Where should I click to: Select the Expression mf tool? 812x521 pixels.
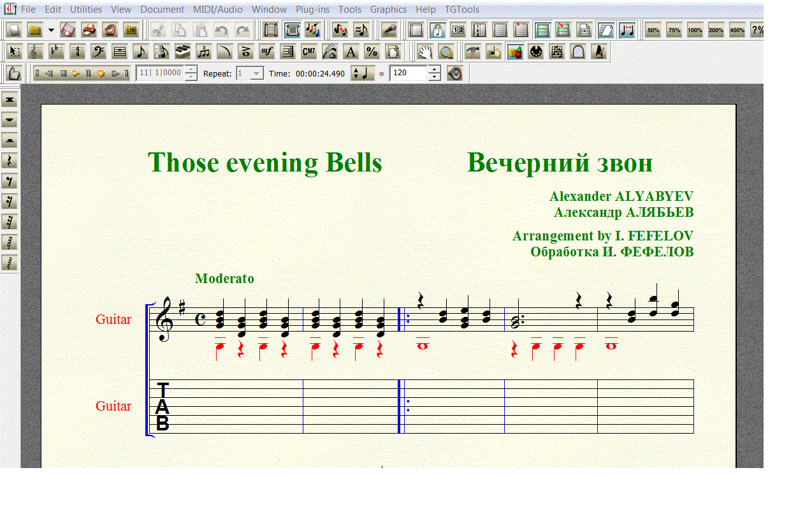(x=267, y=52)
